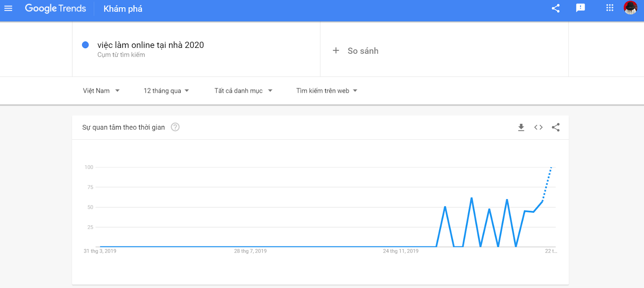
Task: Click the plus icon to add comparison
Action: click(x=336, y=51)
